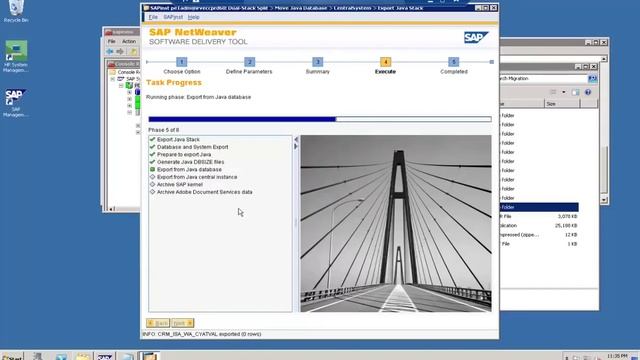Click running-status icon beside Export from Java database
The height and width of the screenshot is (360, 640).
coord(152,169)
